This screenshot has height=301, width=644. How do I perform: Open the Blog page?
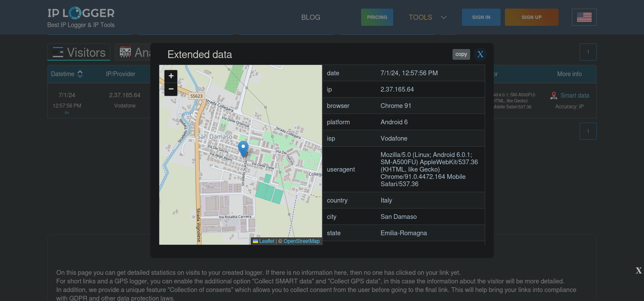(x=311, y=17)
